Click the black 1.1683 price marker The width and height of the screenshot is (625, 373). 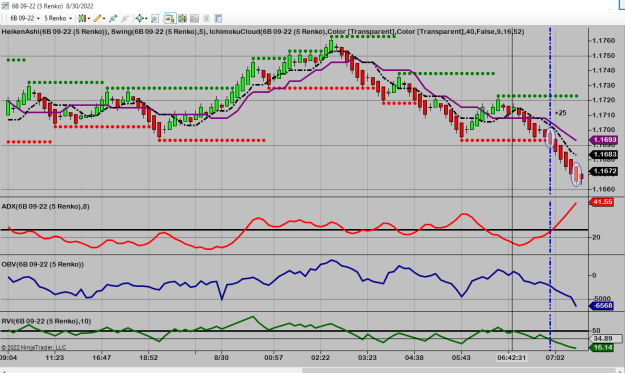(604, 155)
